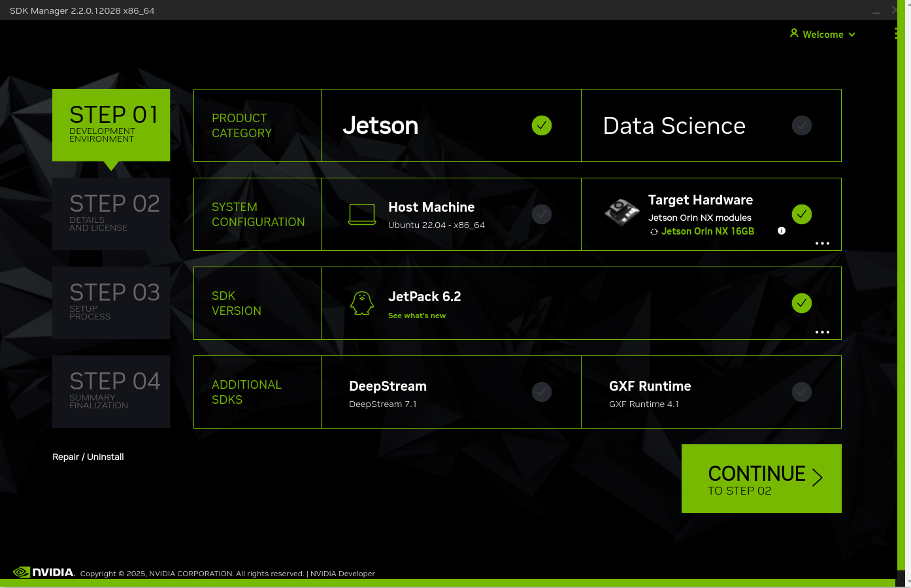The width and height of the screenshot is (911, 588).
Task: Open JetPack version options via three dots
Action: tap(822, 333)
